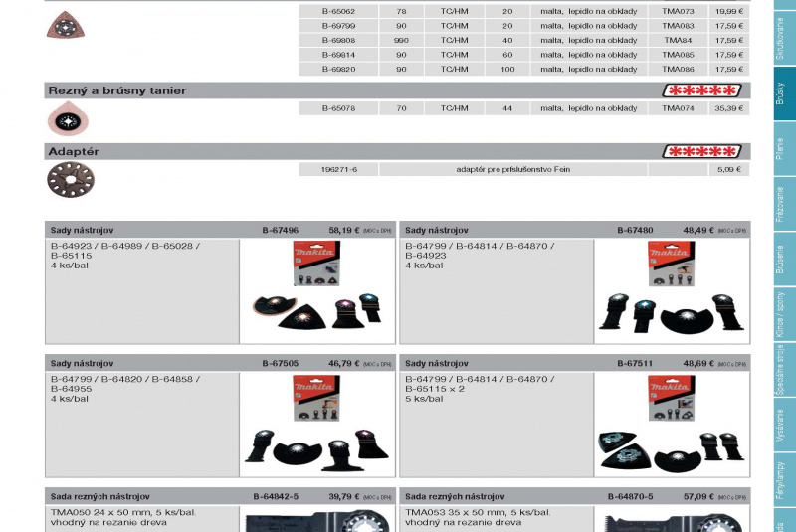
Task: Click the 39,79 € blade set price
Action: point(344,497)
